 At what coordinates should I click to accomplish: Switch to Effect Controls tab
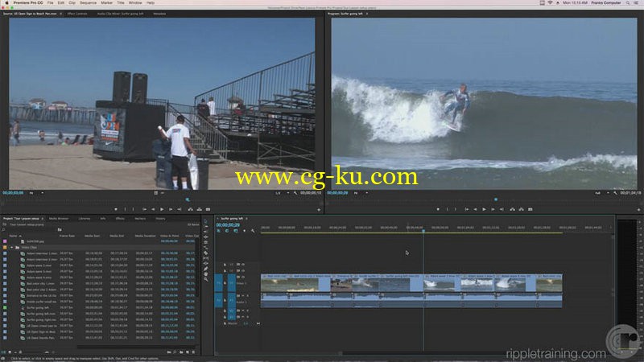[x=77, y=14]
